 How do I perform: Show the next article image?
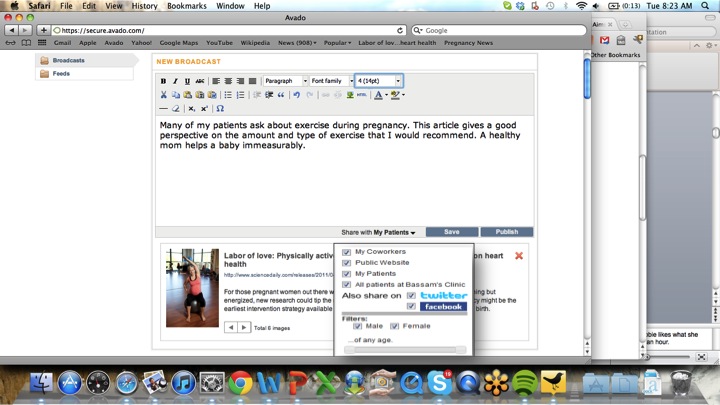point(244,327)
